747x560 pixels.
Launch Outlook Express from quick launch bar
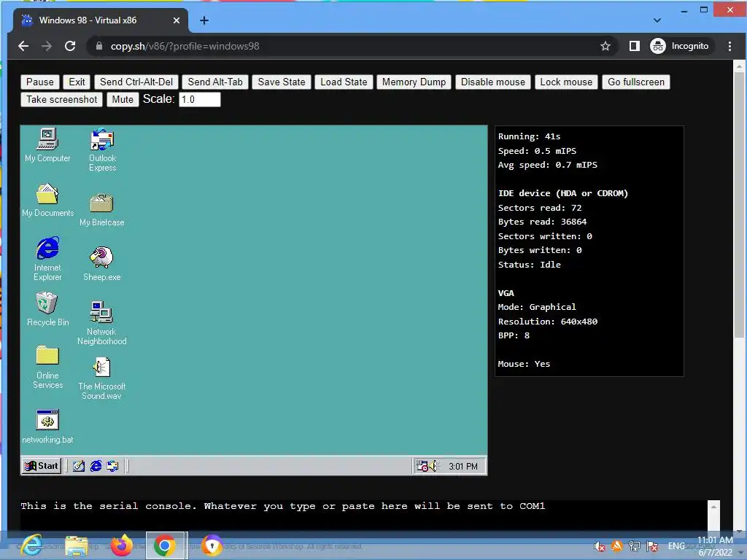pyautogui.click(x=113, y=466)
